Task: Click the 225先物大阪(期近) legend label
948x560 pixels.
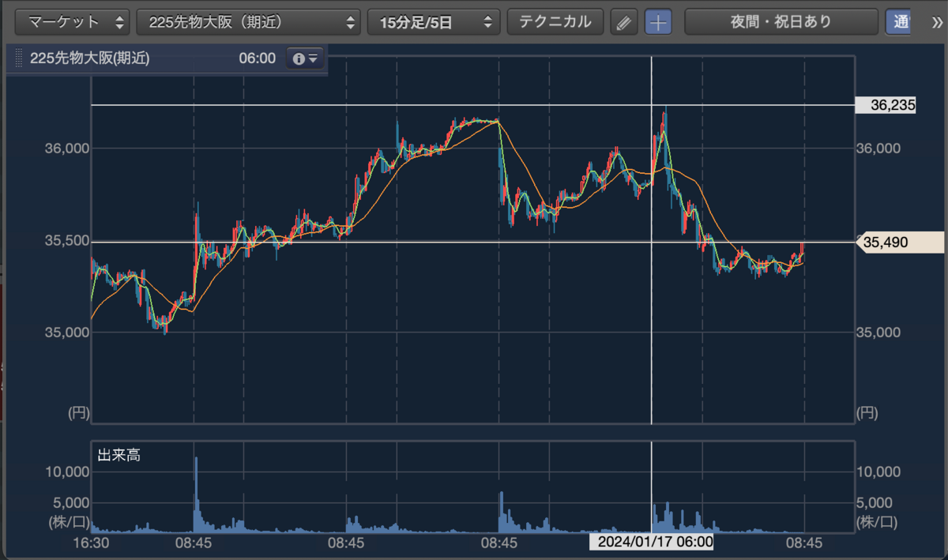Action: 89,58
